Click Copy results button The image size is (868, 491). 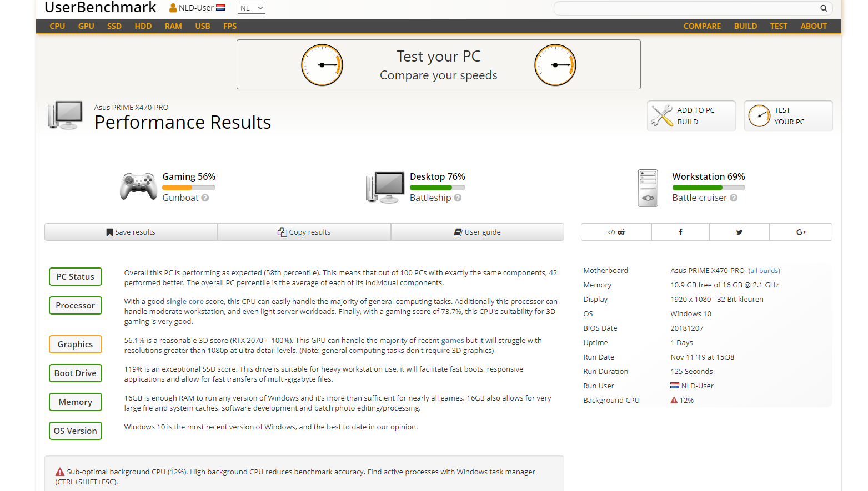coord(304,232)
